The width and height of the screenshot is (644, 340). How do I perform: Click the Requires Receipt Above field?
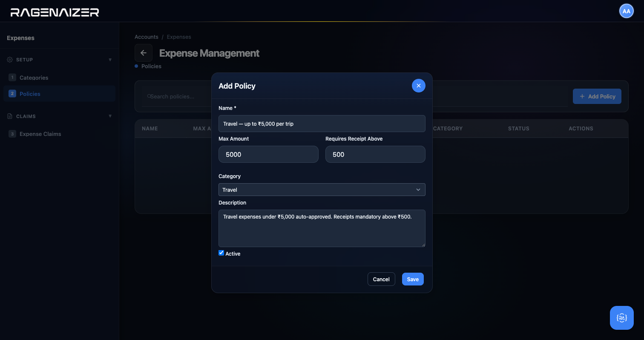pos(375,154)
